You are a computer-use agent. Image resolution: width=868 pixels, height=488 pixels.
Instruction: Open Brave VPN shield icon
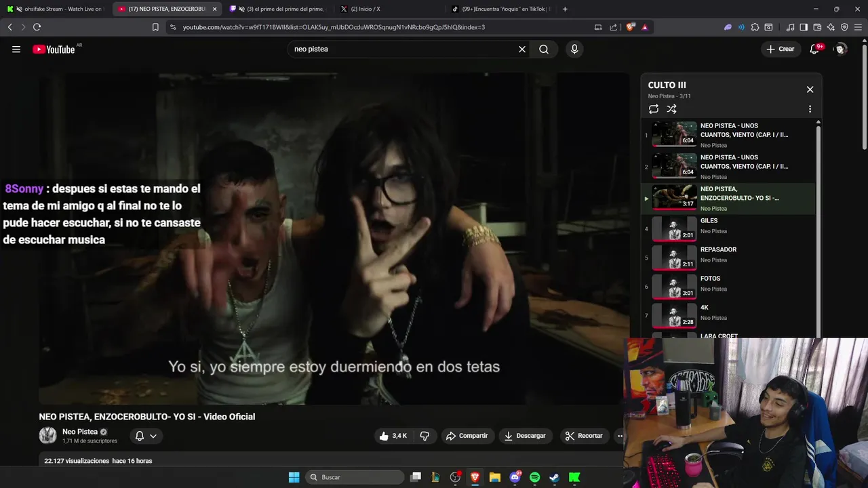[x=844, y=27]
